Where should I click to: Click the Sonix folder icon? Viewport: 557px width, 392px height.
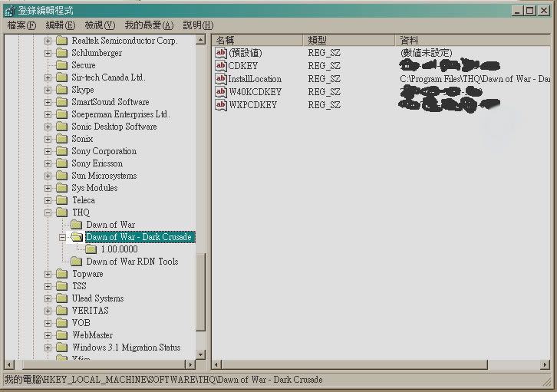62,139
